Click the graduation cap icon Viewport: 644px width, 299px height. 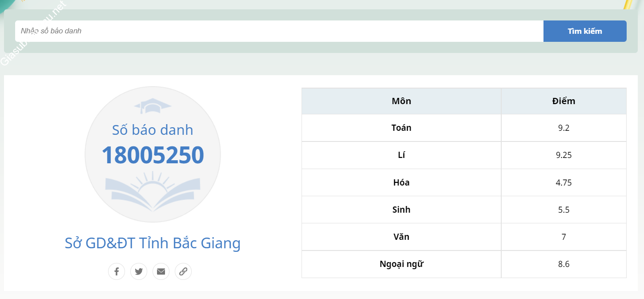(x=153, y=107)
